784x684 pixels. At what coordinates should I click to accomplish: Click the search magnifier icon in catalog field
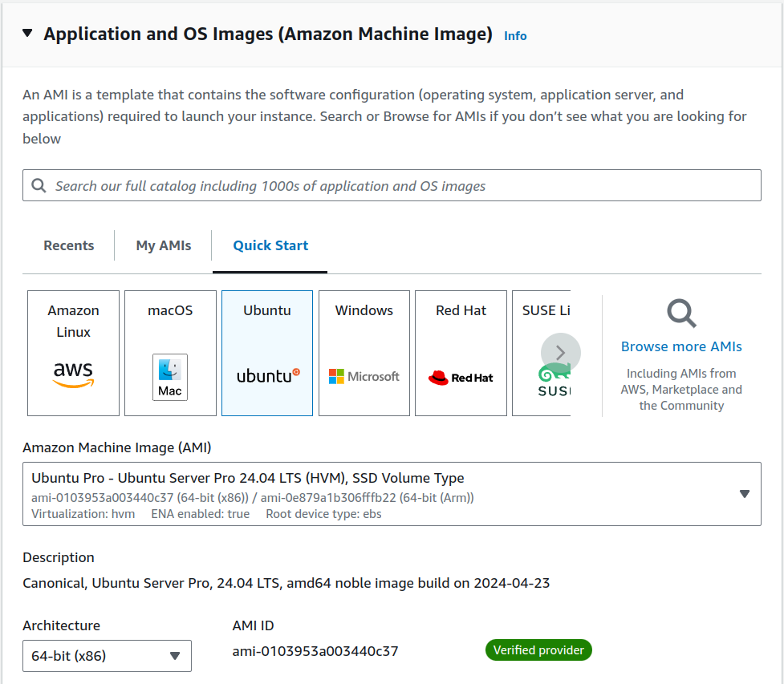[39, 186]
